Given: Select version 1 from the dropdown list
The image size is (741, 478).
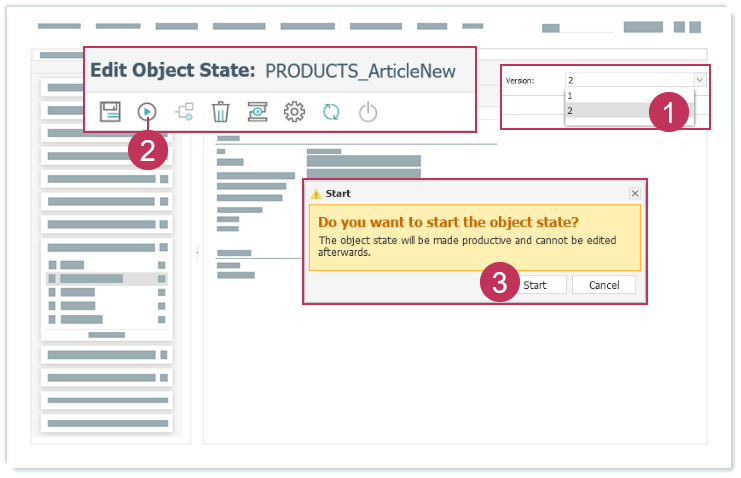Looking at the screenshot, I should click(600, 96).
